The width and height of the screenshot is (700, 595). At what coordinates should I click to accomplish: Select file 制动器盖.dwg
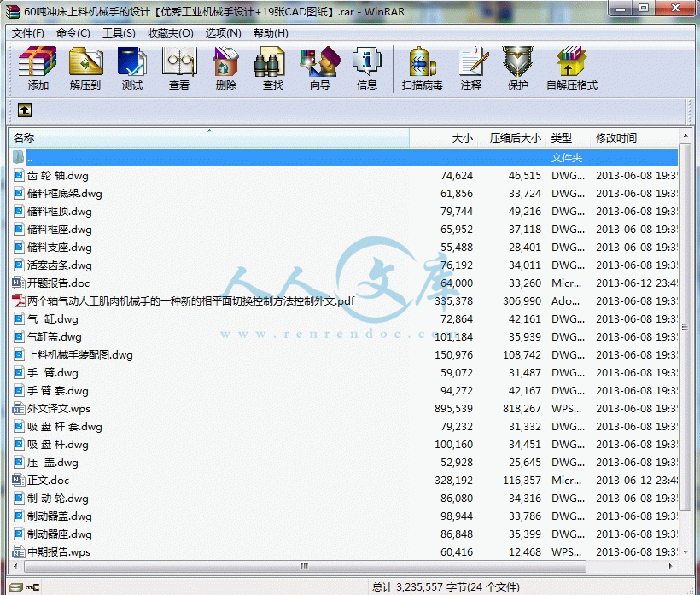pyautogui.click(x=60, y=516)
